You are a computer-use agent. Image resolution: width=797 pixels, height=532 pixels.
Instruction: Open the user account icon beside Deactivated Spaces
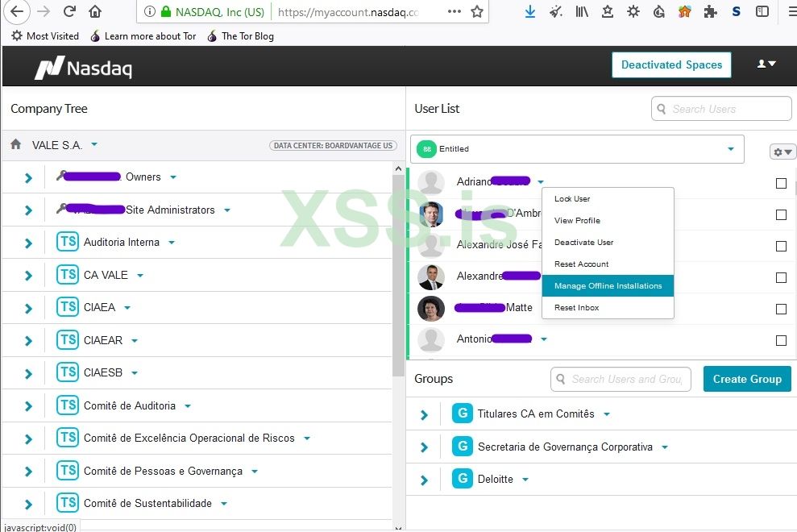(761, 63)
